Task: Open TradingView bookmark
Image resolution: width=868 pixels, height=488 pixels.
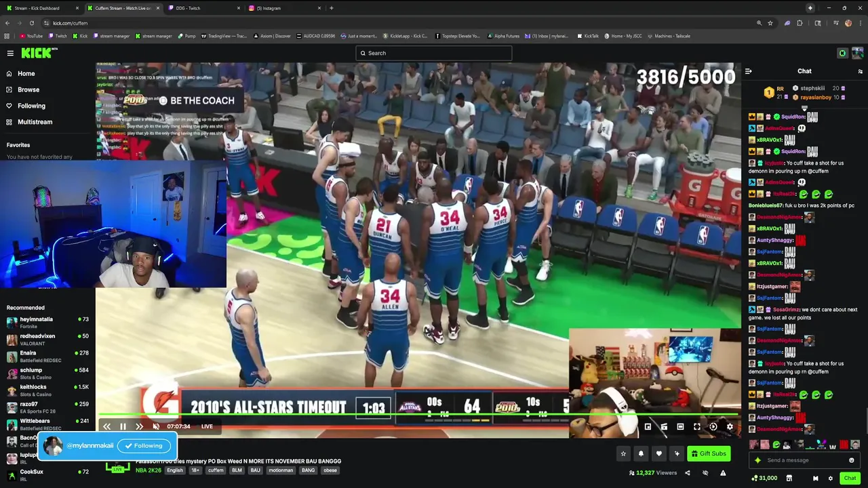Action: click(223, 36)
